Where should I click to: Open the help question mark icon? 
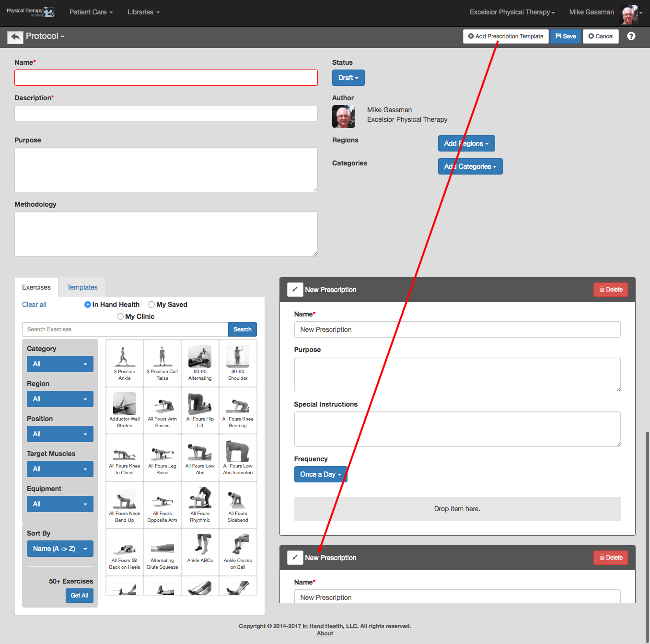pos(631,36)
